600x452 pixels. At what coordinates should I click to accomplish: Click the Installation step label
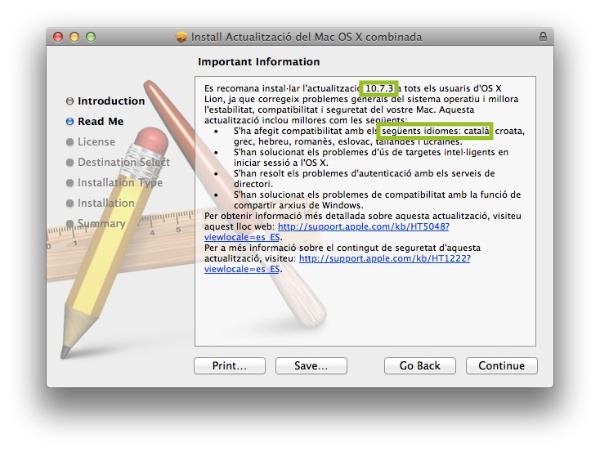tap(106, 203)
